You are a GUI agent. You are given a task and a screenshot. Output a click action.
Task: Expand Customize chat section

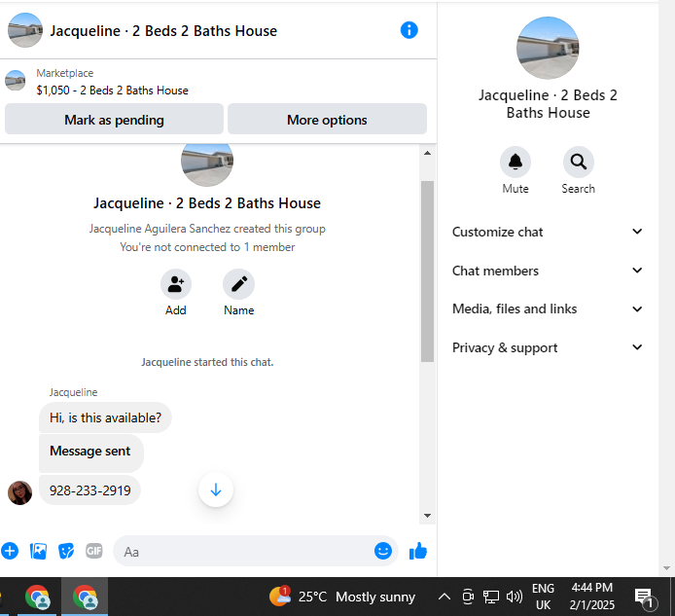click(x=548, y=232)
